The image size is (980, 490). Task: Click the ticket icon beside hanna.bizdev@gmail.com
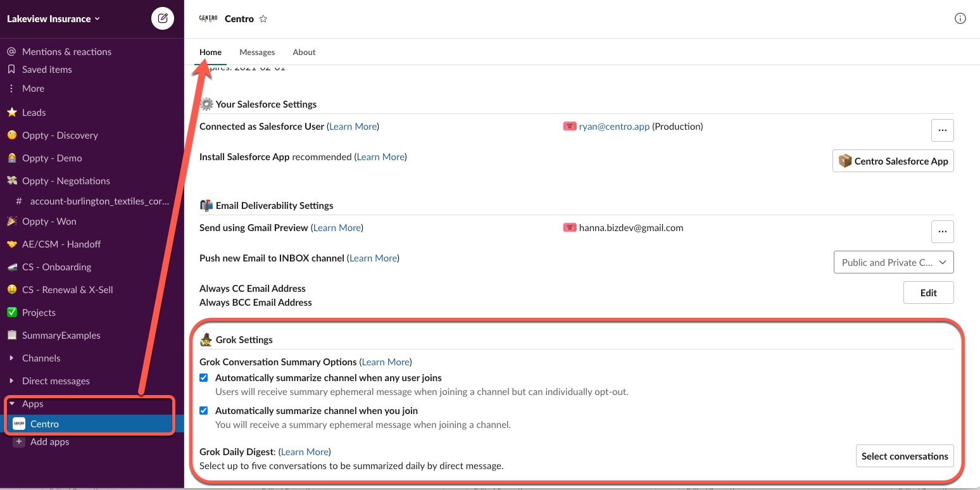tap(570, 228)
